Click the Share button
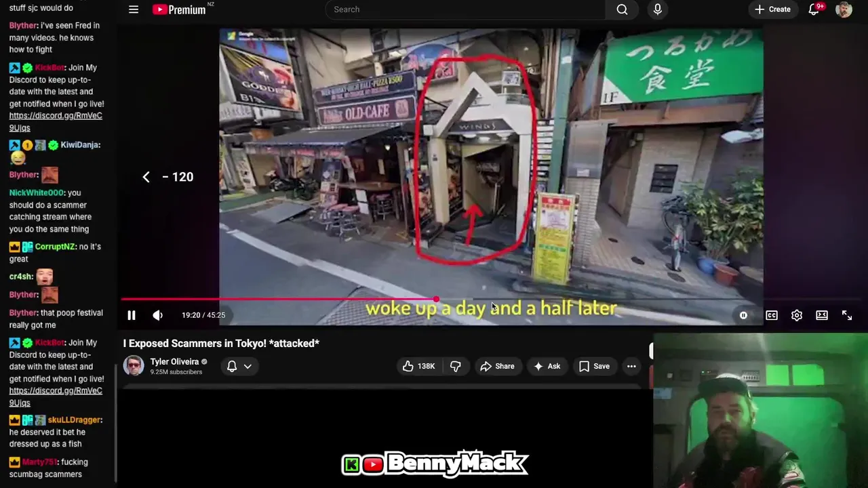The image size is (868, 488). click(498, 366)
